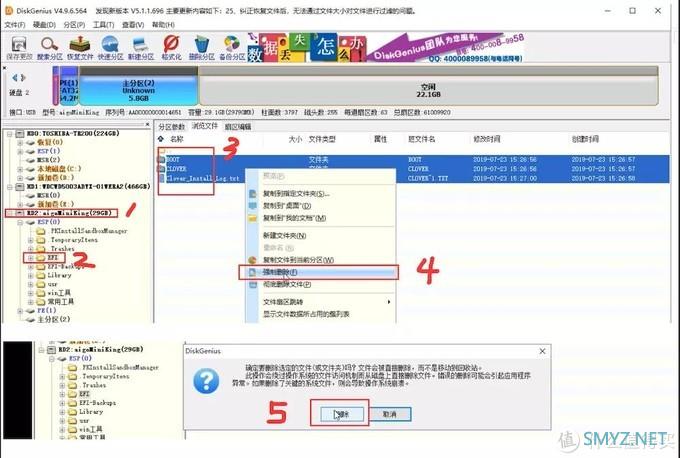
Task: Choose 彻底删除文件(P) in context menu
Action: [x=321, y=285]
